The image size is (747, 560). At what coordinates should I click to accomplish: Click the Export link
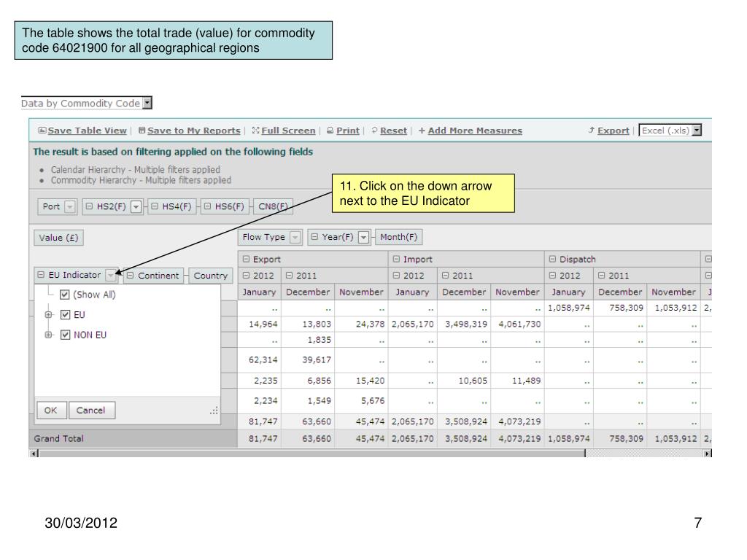pyautogui.click(x=613, y=131)
